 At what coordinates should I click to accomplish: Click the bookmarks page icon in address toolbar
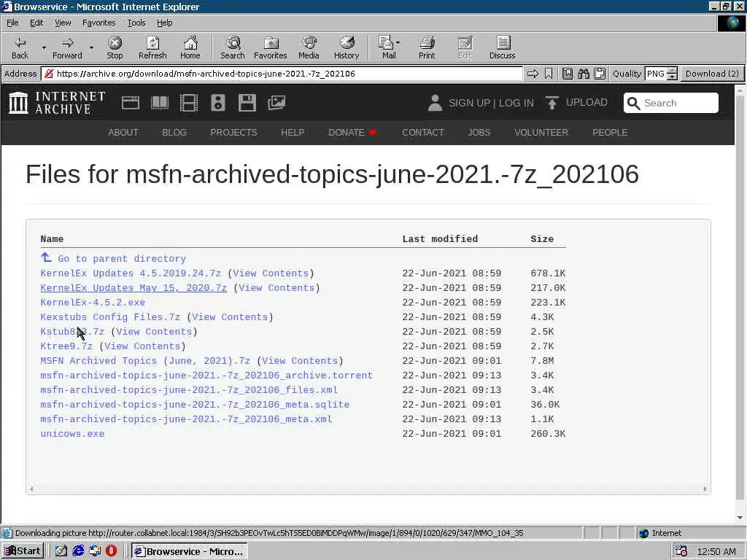(x=568, y=74)
